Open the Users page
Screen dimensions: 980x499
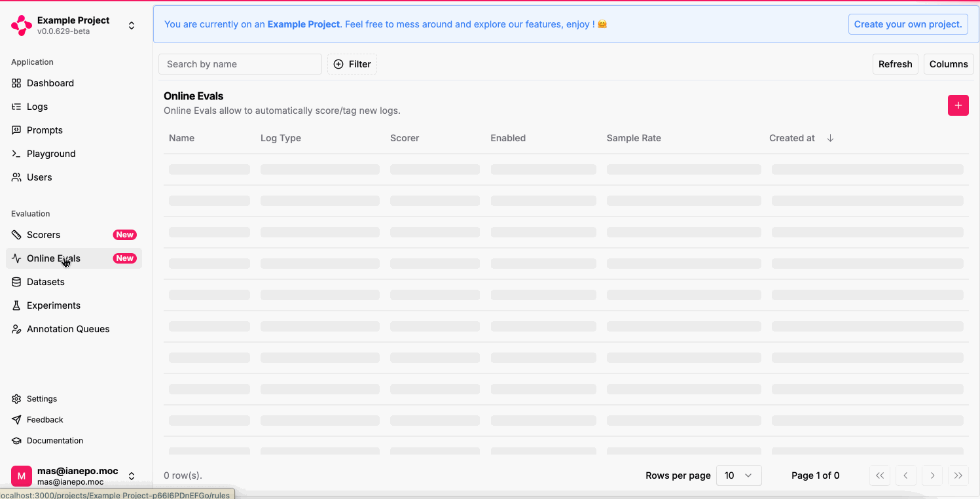74,177
